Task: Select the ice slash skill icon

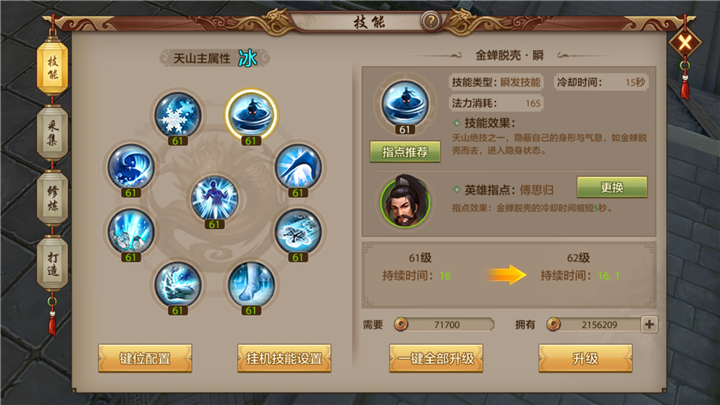Action: tap(298, 167)
